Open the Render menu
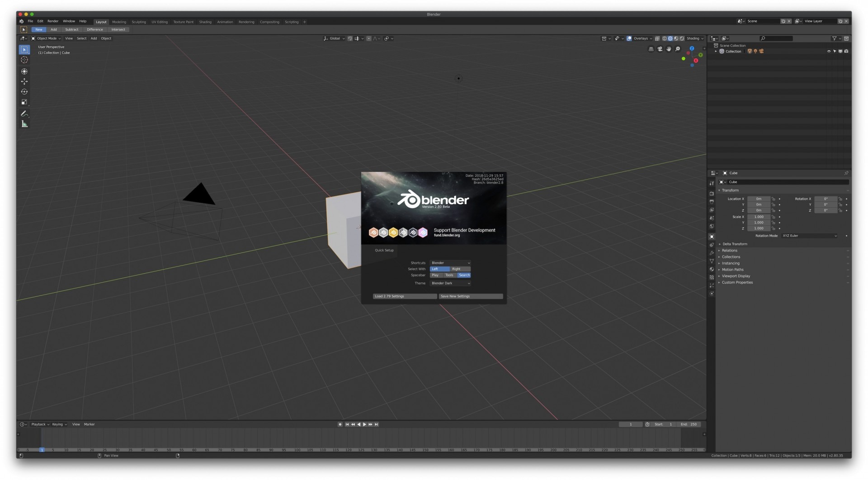The image size is (868, 480). tap(53, 21)
